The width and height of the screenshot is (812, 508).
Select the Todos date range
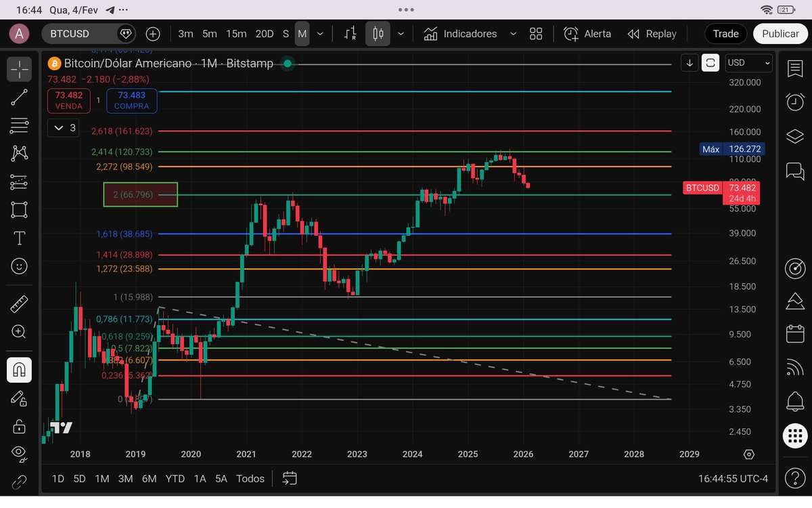250,479
